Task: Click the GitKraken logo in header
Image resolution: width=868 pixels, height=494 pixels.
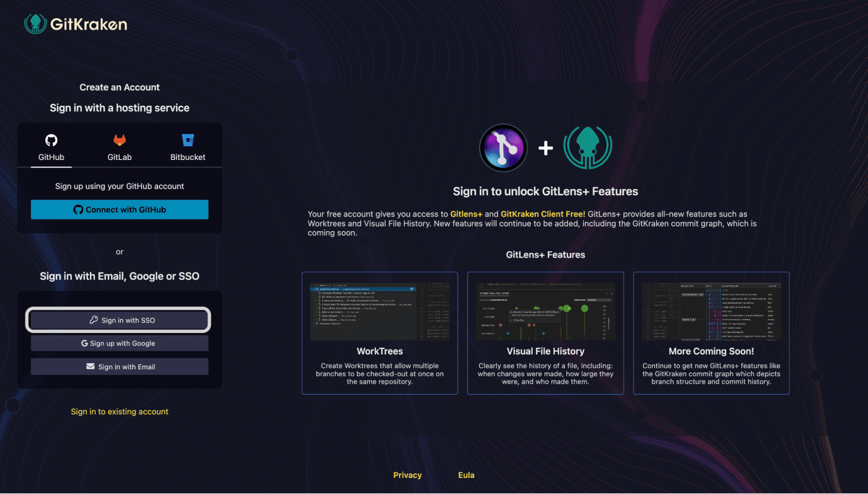Action: [x=76, y=24]
